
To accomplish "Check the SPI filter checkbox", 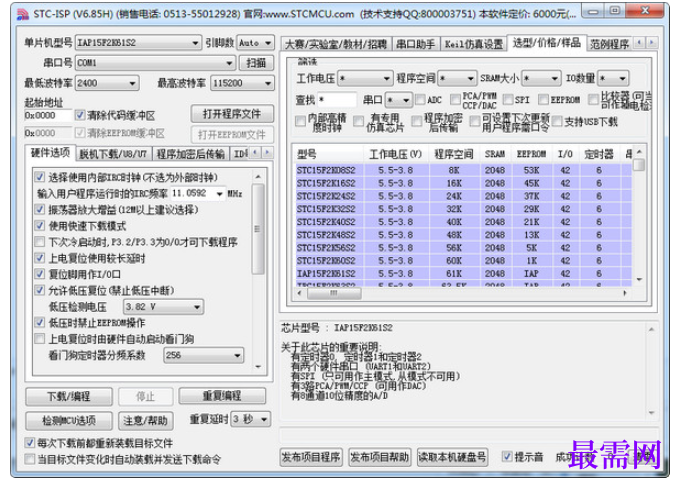I will 508,100.
